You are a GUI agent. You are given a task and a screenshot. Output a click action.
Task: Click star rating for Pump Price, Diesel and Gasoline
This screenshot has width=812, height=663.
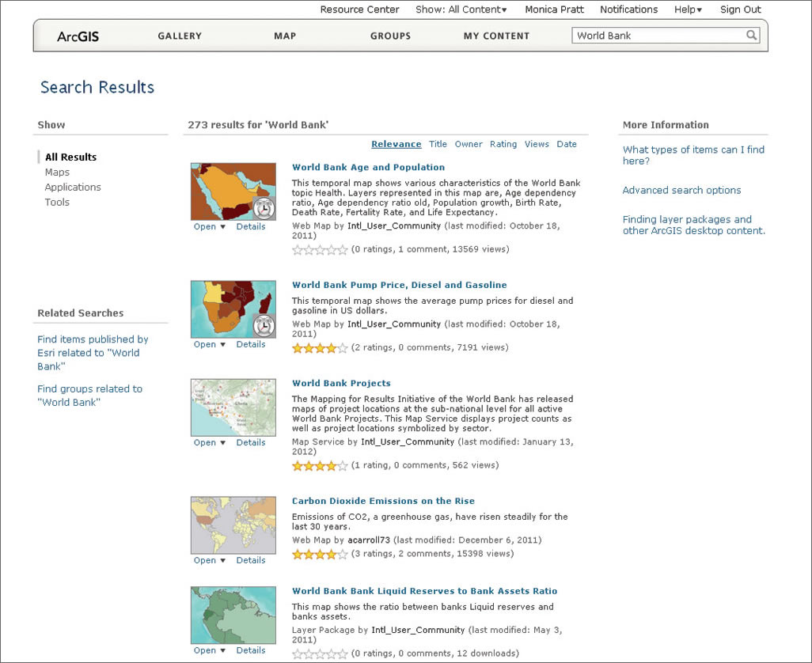320,348
